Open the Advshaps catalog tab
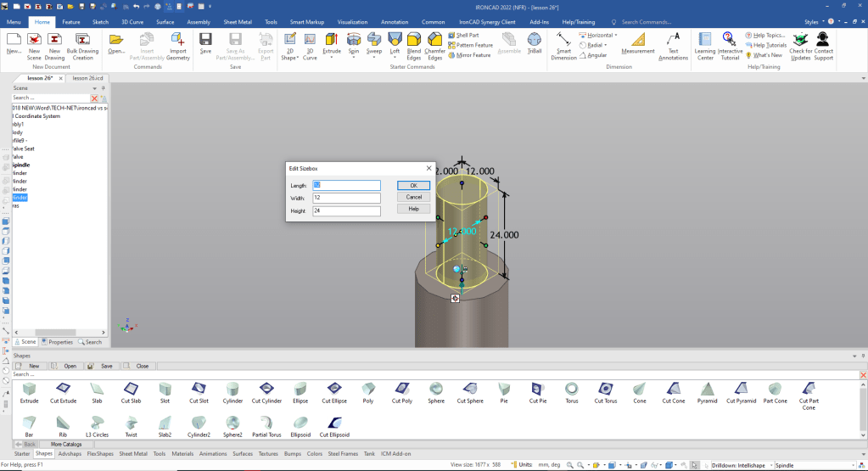The height and width of the screenshot is (471, 868). coord(70,454)
